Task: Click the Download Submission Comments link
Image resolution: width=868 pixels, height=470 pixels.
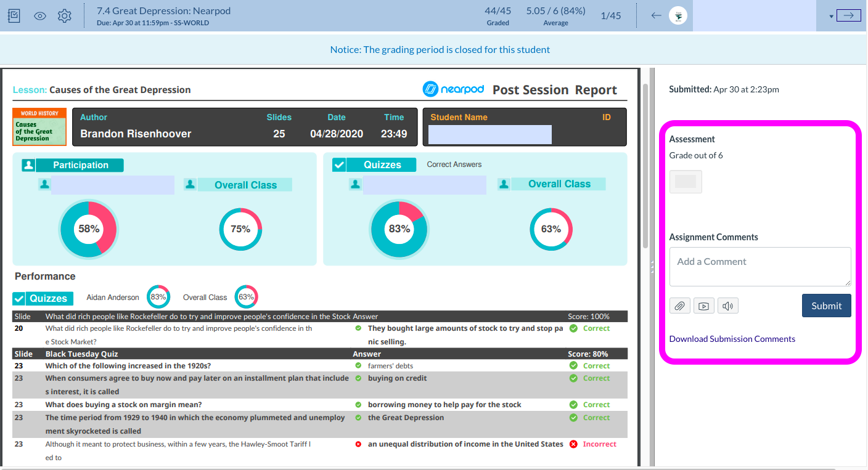Action: click(x=732, y=338)
